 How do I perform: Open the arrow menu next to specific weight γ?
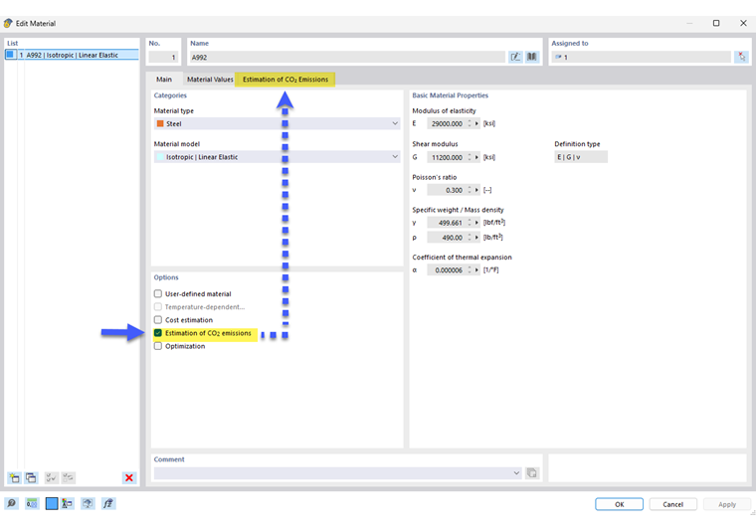[x=476, y=223]
